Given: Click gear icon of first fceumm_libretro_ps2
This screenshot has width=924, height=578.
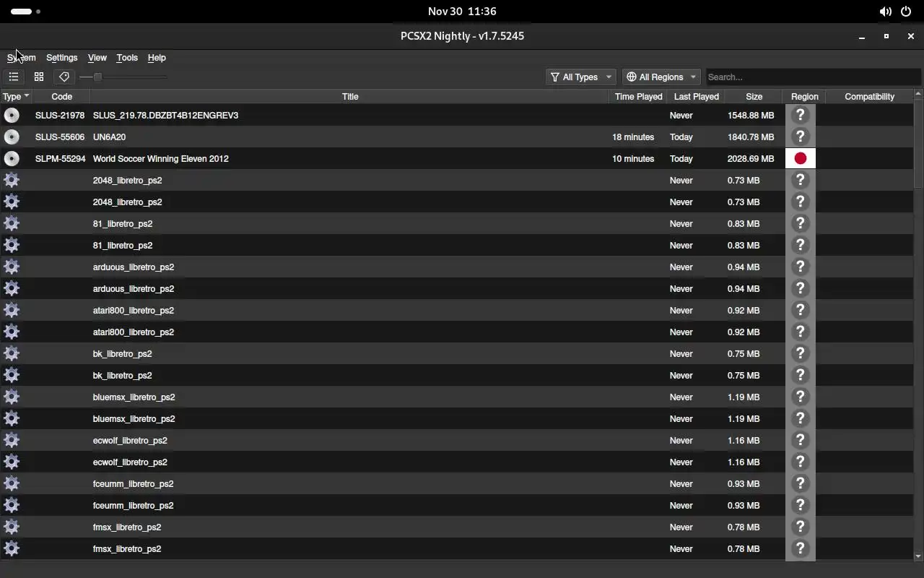Looking at the screenshot, I should pyautogui.click(x=12, y=483).
